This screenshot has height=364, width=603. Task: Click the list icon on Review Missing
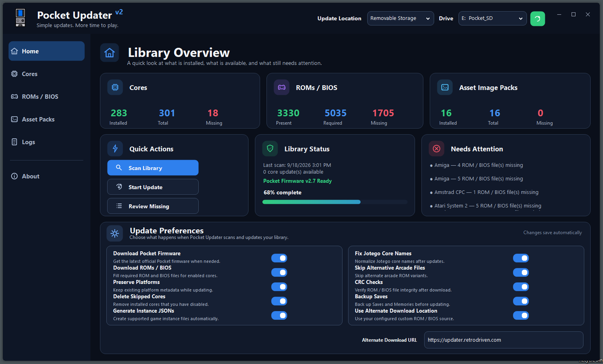(x=119, y=206)
